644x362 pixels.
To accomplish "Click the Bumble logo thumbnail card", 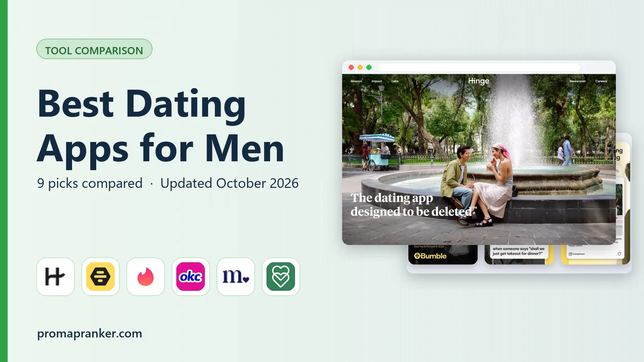I will point(443,255).
